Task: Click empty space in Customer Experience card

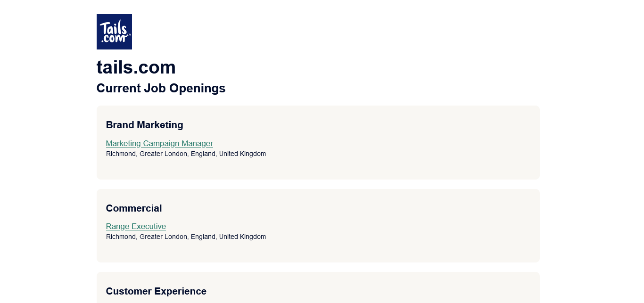Action: pyautogui.click(x=401, y=290)
